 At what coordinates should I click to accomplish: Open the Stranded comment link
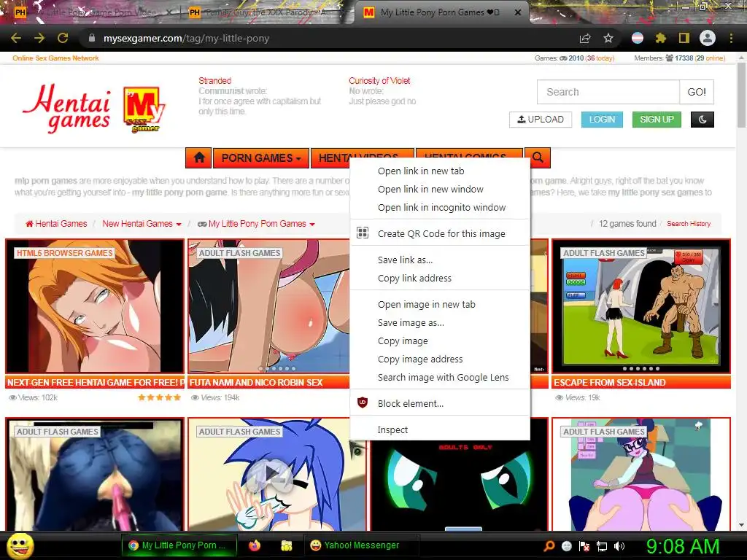pos(215,81)
